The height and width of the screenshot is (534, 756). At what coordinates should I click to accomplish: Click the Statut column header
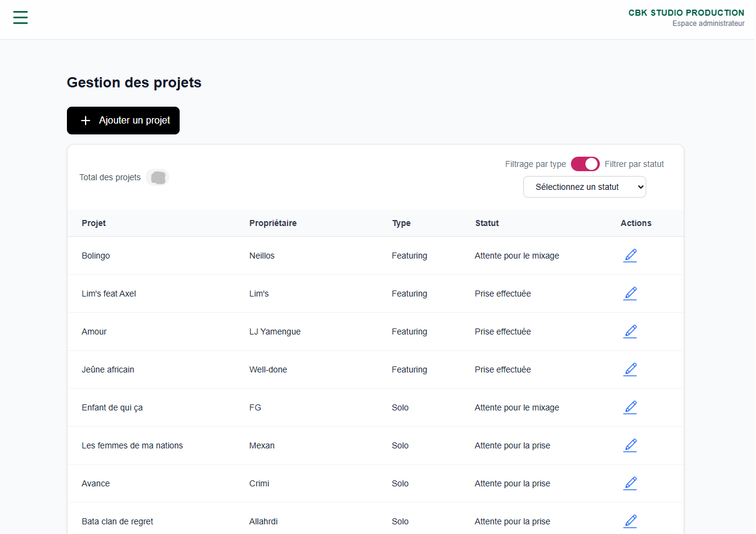point(487,223)
